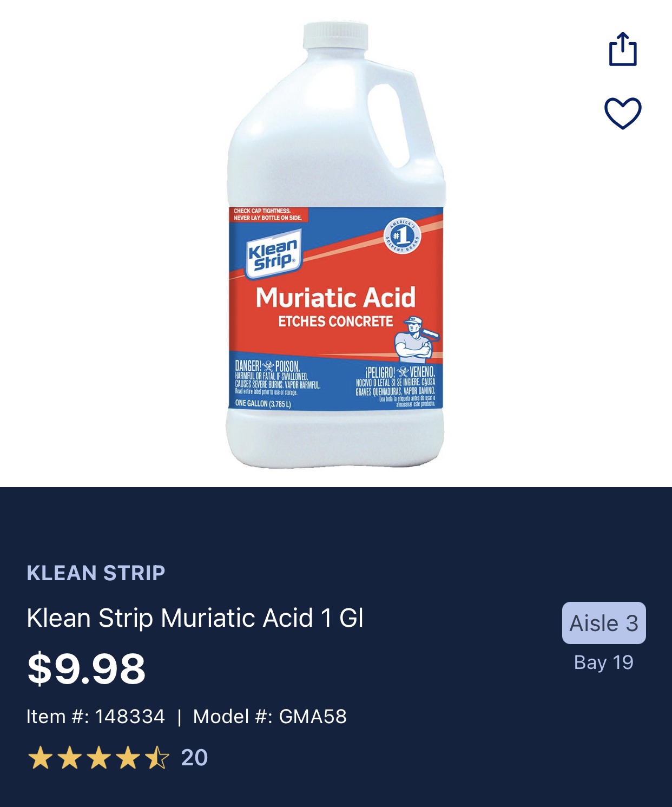672x807 pixels.
Task: Tap the third rating star
Action: click(x=98, y=758)
